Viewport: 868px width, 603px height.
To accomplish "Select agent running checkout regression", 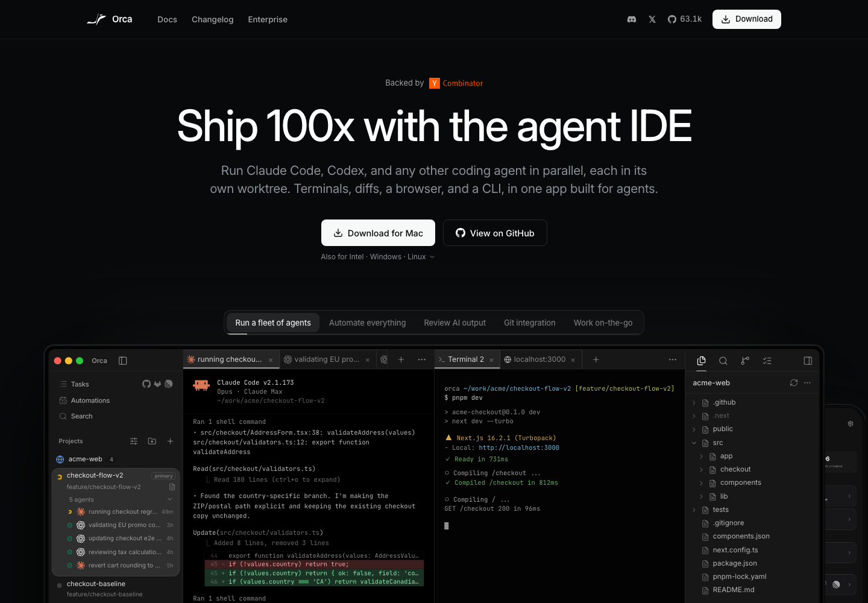I will pyautogui.click(x=120, y=512).
